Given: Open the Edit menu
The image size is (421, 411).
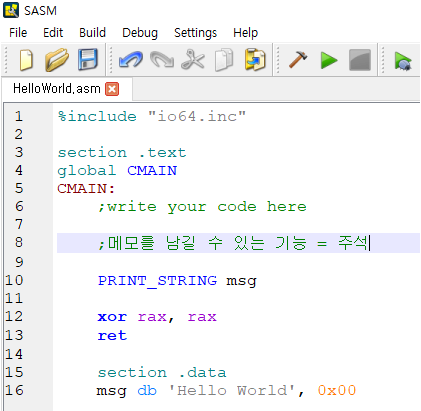Looking at the screenshot, I should 53,33.
